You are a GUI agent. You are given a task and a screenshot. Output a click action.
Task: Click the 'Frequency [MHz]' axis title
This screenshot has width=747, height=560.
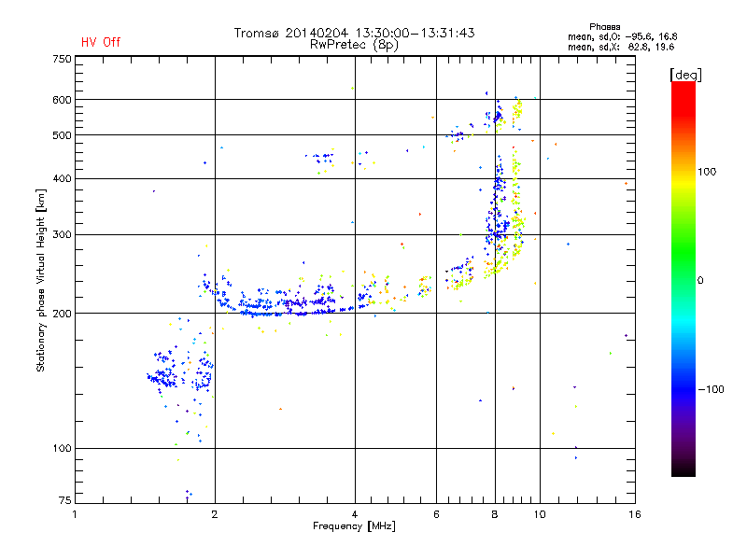354,526
